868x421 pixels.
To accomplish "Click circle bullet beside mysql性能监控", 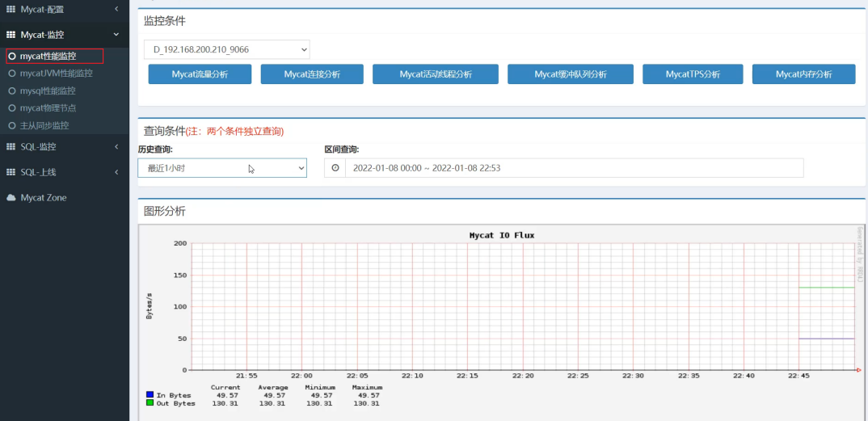I will click(x=12, y=91).
